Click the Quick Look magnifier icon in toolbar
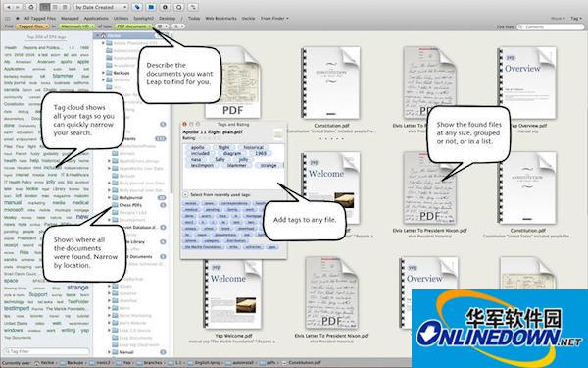Viewport: 588px width, 368px height. coord(179,7)
